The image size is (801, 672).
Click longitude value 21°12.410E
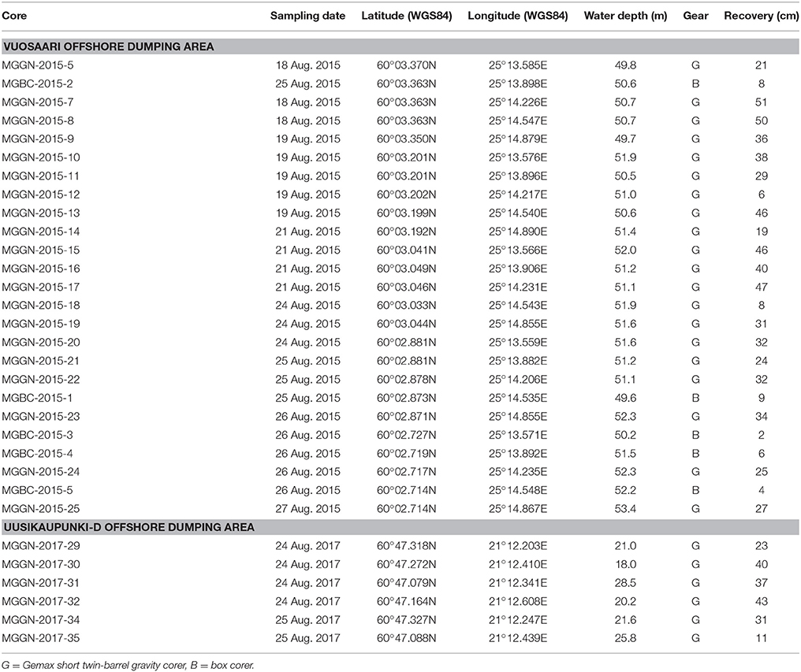(517, 564)
